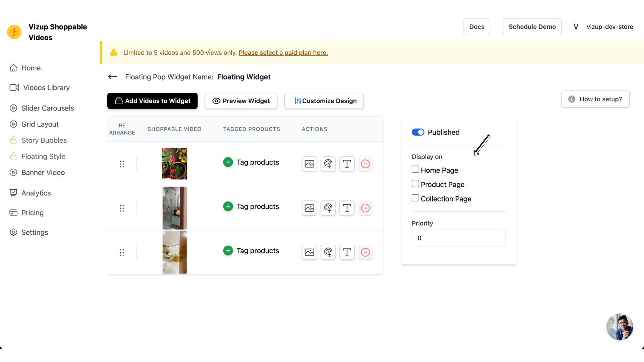Follow the 'Please select a paid plan here' link
Viewport: 644px width, 362px height.
tap(283, 53)
